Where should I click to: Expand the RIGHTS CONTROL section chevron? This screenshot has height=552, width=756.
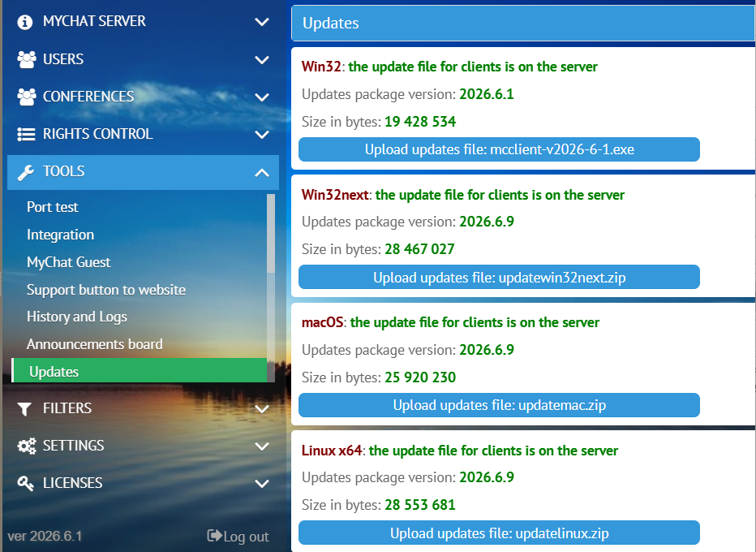click(x=262, y=134)
